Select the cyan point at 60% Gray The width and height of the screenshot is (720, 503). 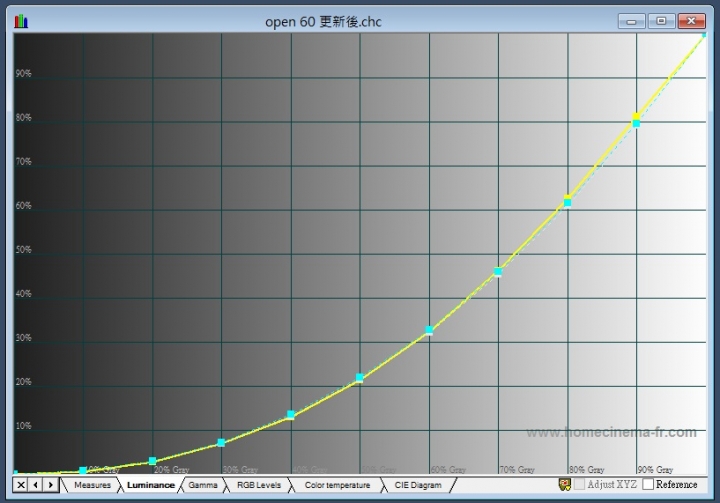[x=429, y=330]
